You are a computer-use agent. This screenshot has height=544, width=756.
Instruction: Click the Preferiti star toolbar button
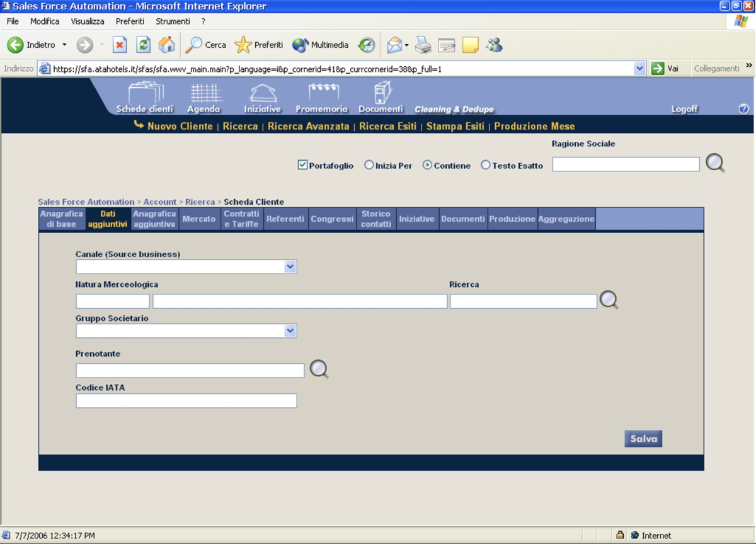click(x=258, y=45)
